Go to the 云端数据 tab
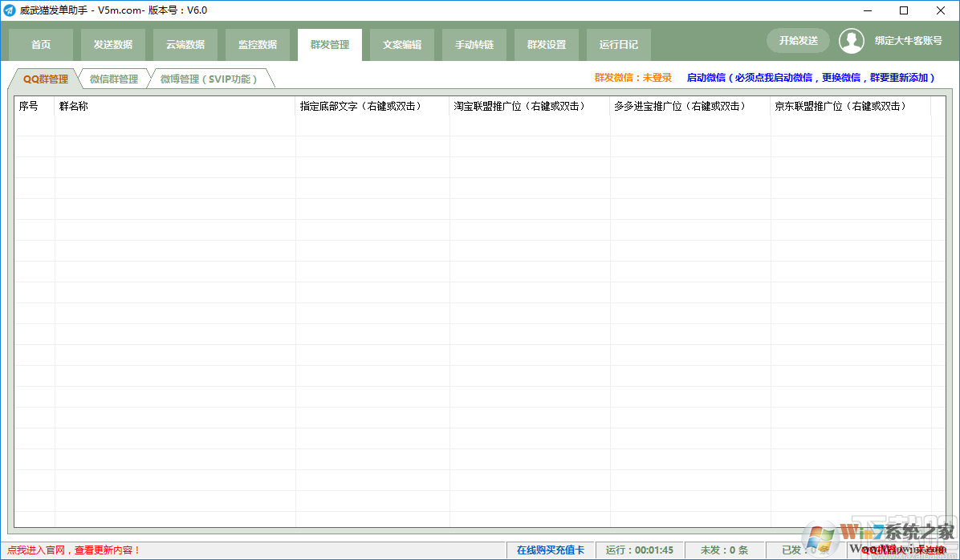The width and height of the screenshot is (960, 560). [185, 45]
